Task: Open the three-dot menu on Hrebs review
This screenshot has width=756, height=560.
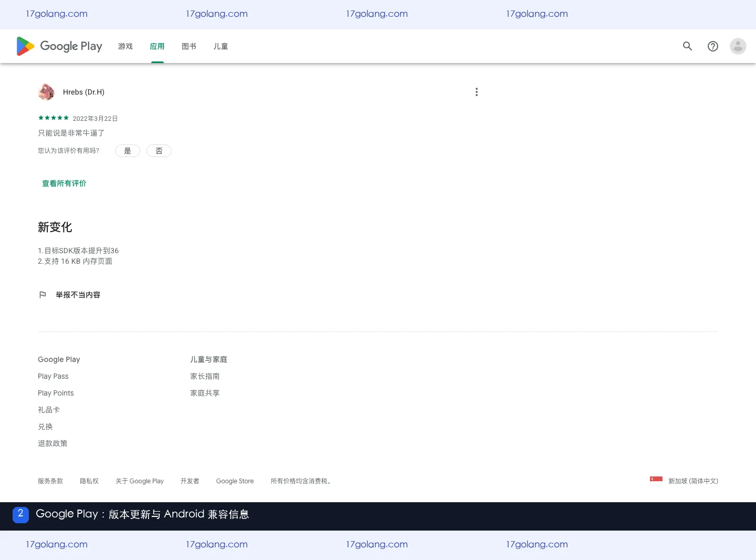Action: coord(477,92)
